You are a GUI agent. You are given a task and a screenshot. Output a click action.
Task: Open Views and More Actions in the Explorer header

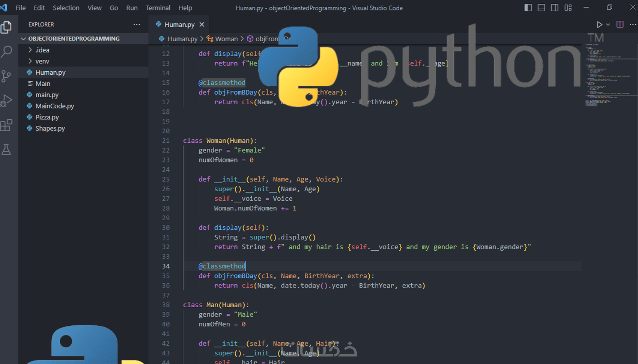point(137,24)
